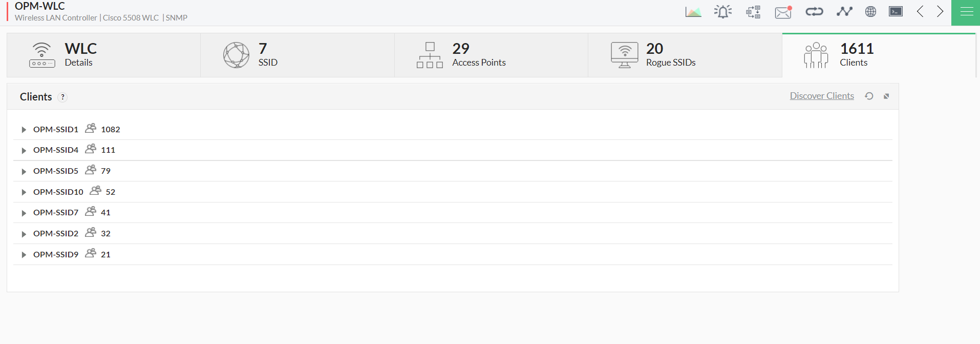Click the performance graph icon in the toolbar

693,11
